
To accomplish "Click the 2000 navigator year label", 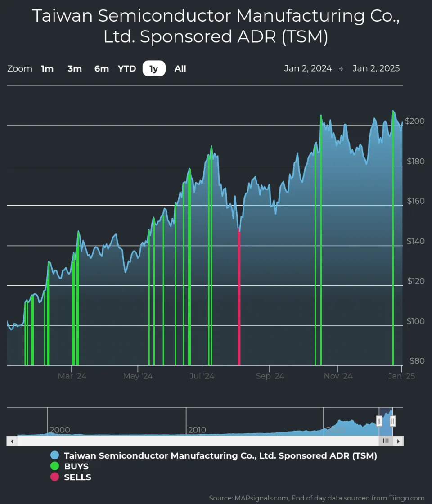I will [60, 430].
